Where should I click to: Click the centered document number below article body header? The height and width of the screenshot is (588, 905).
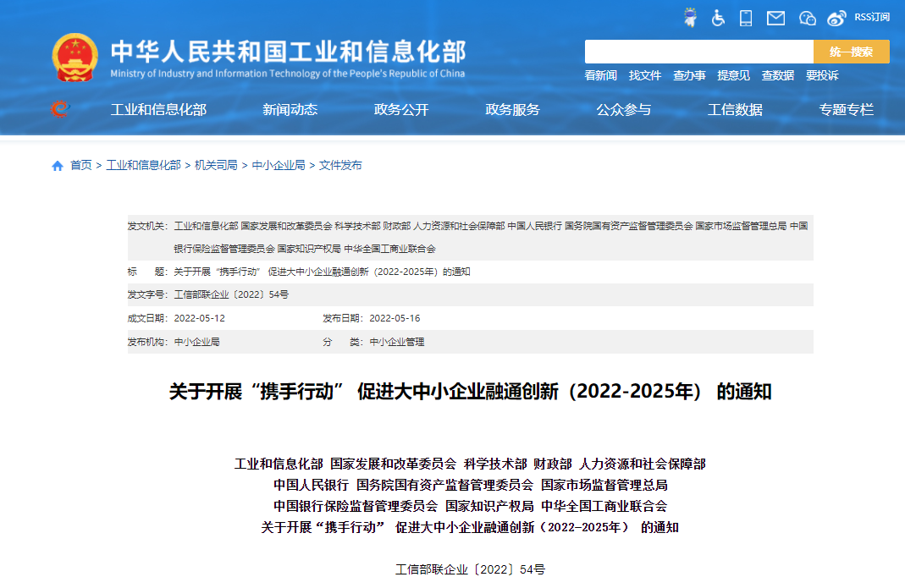pyautogui.click(x=471, y=570)
